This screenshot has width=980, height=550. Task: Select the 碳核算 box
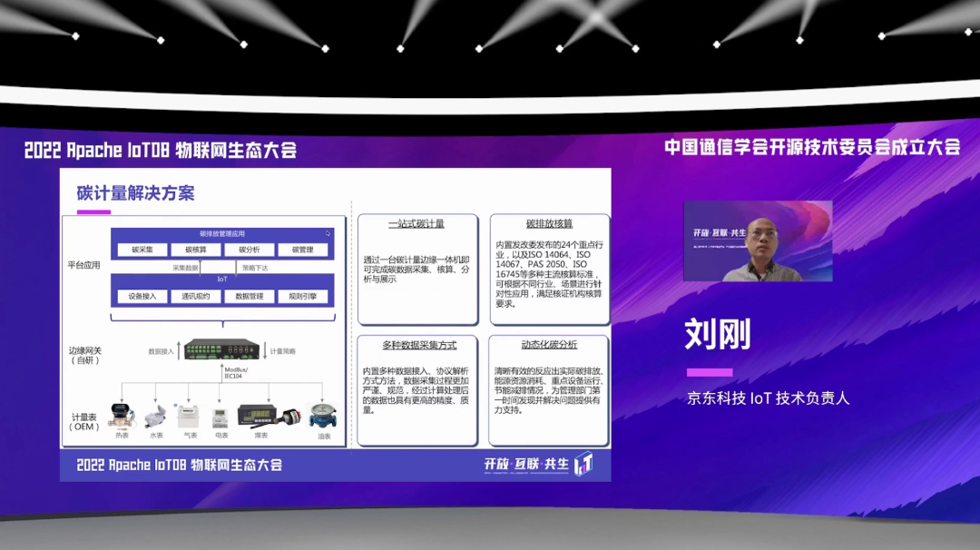coord(196,250)
